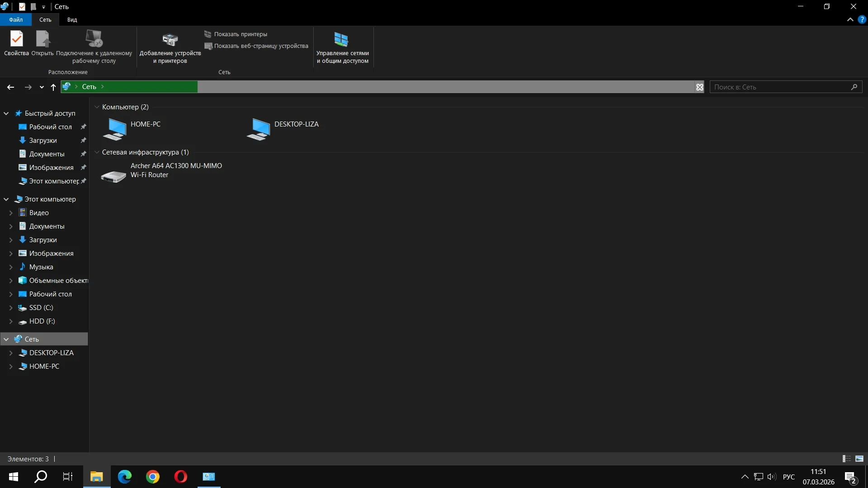Open the Файл menu
Viewport: 868px width, 488px height.
pos(16,20)
